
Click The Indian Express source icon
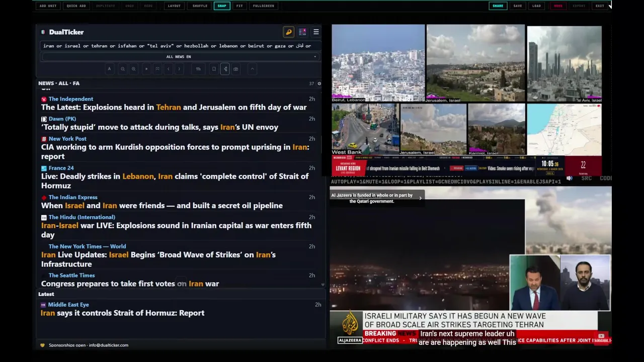tap(44, 198)
